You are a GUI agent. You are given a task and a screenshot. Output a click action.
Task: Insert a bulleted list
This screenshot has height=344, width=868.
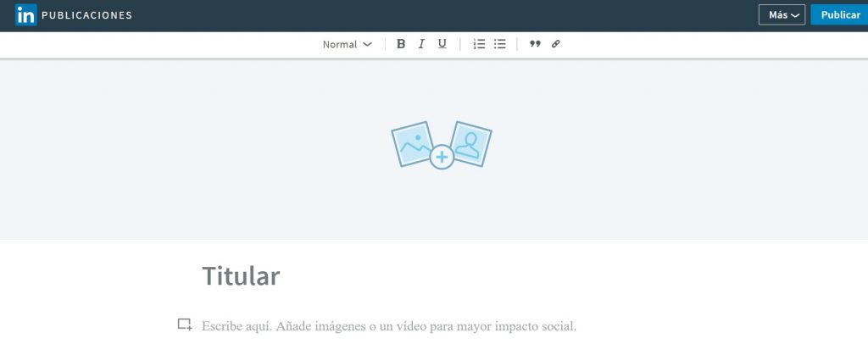500,44
